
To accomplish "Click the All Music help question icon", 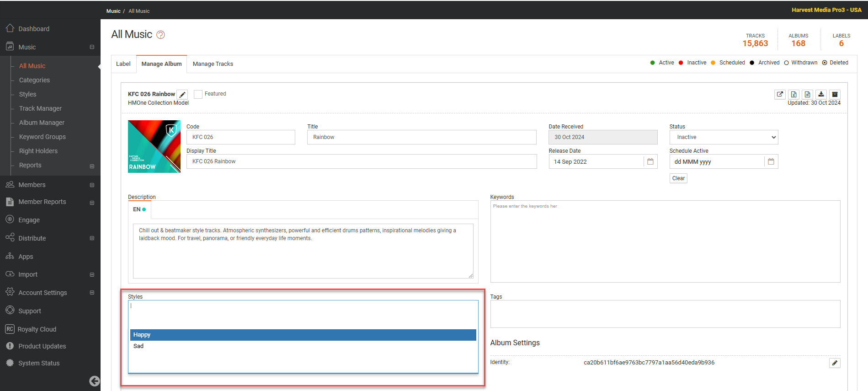I will point(160,35).
